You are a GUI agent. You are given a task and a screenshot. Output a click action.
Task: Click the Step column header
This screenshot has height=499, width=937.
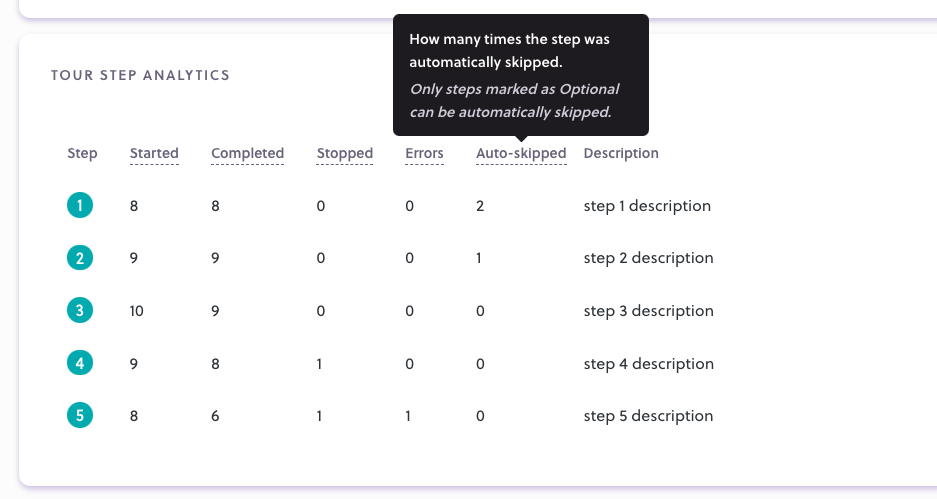coord(82,154)
